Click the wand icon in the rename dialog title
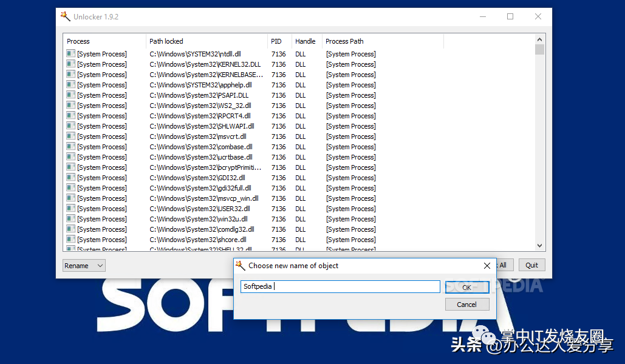The image size is (625, 364). pos(241,265)
